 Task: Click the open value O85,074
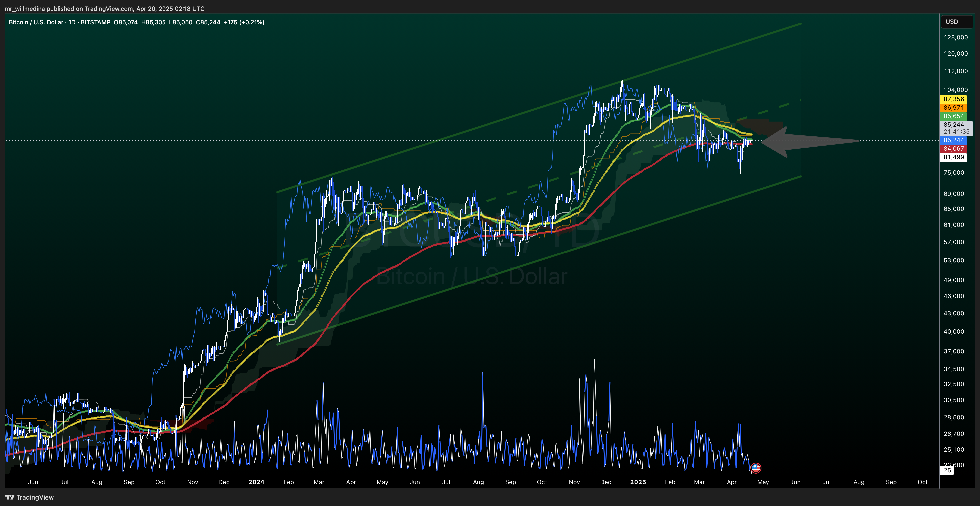126,22
